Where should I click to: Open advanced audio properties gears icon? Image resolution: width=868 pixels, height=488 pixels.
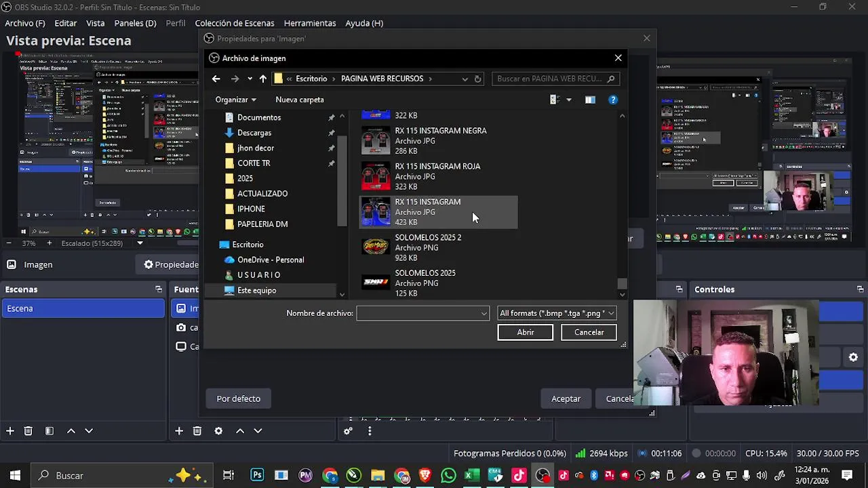[x=348, y=431]
